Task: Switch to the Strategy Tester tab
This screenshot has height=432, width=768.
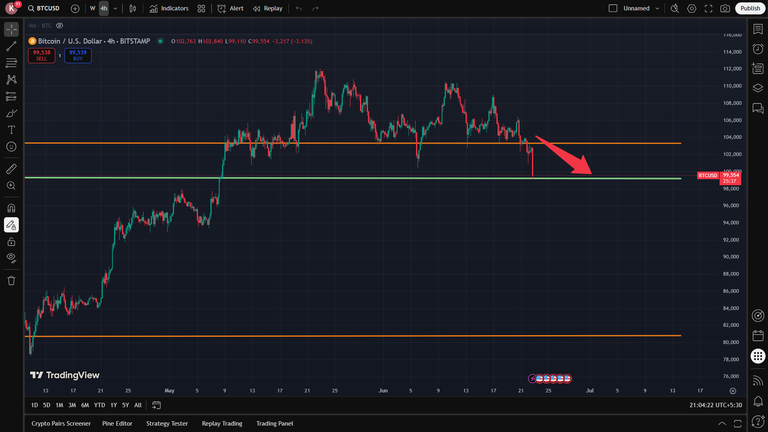Action: click(x=167, y=424)
